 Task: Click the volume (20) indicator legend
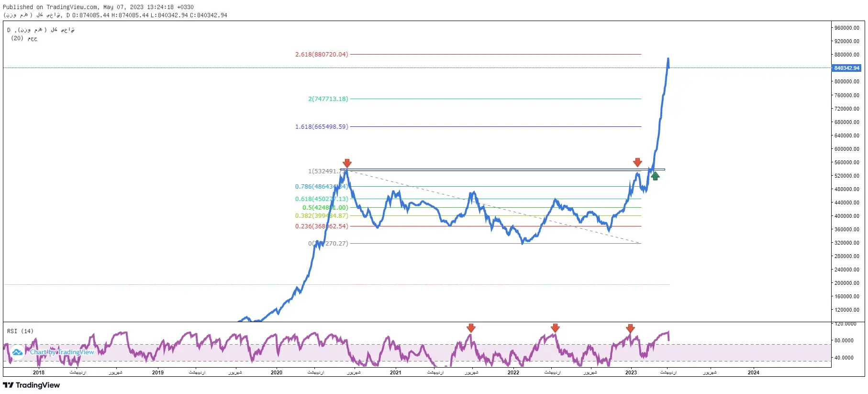[x=24, y=38]
